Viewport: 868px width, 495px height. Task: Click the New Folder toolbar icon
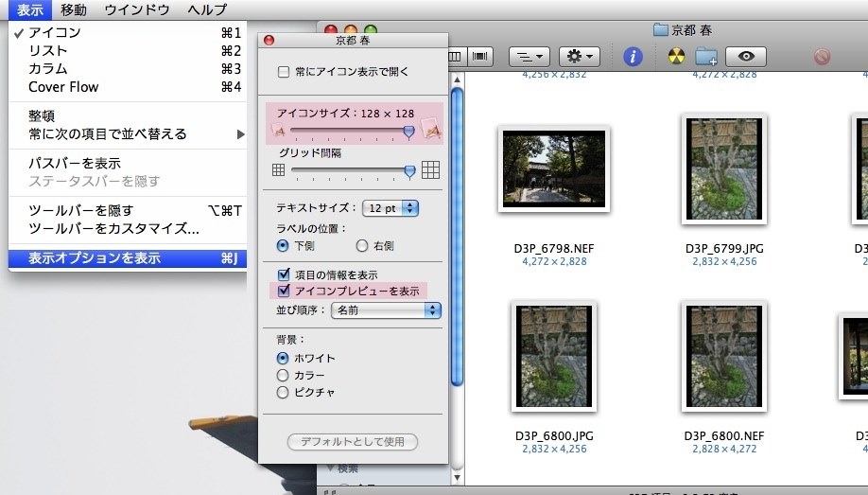706,57
